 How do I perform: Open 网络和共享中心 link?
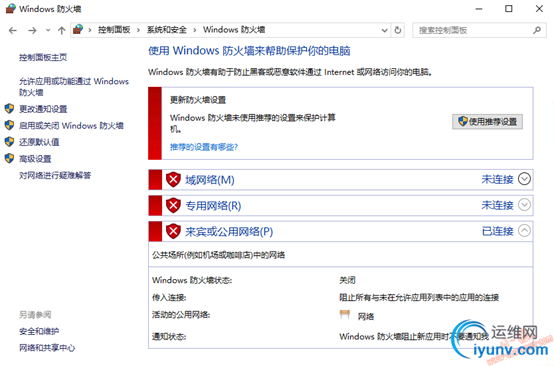pyautogui.click(x=47, y=348)
